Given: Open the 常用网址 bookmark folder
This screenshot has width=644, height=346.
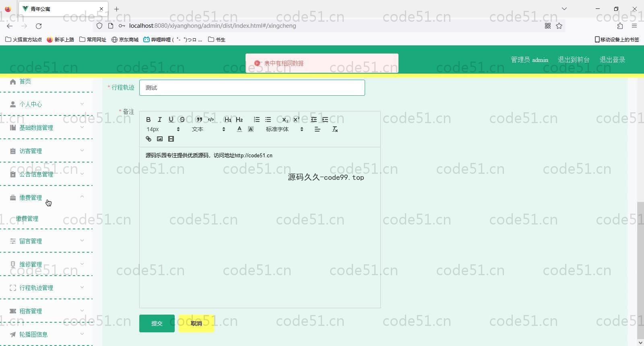Looking at the screenshot, I should coord(93,39).
